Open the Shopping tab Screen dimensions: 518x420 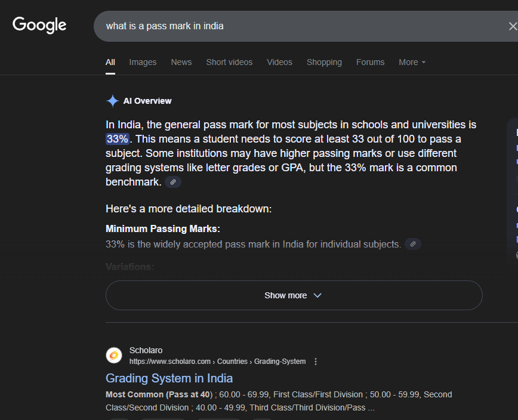(x=324, y=62)
